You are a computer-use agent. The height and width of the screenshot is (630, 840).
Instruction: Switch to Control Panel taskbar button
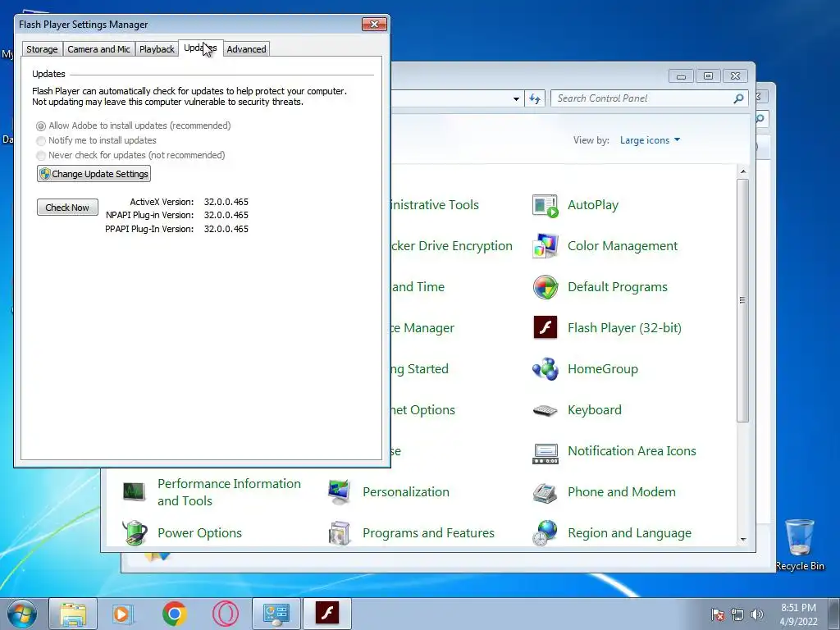coord(276,614)
